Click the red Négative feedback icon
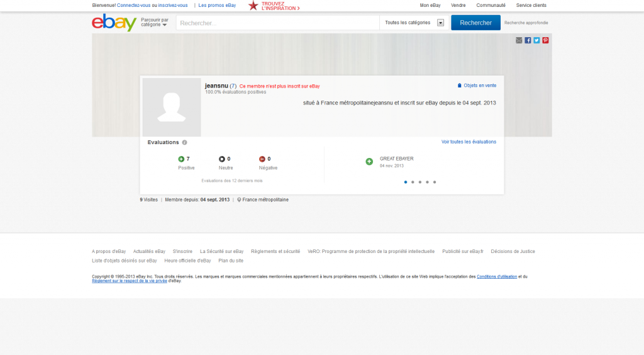Viewport: 644px width, 355px height. 262,159
